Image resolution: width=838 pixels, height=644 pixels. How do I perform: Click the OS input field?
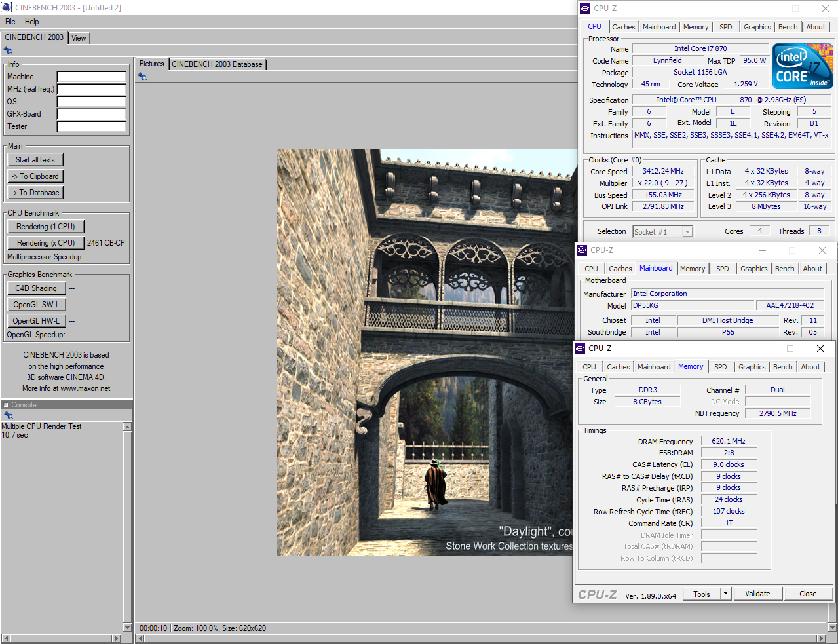point(91,102)
